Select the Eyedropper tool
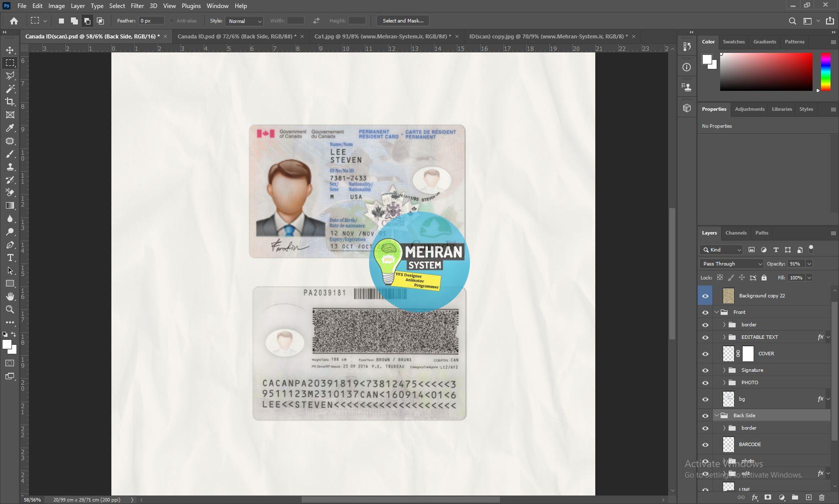 click(10, 128)
